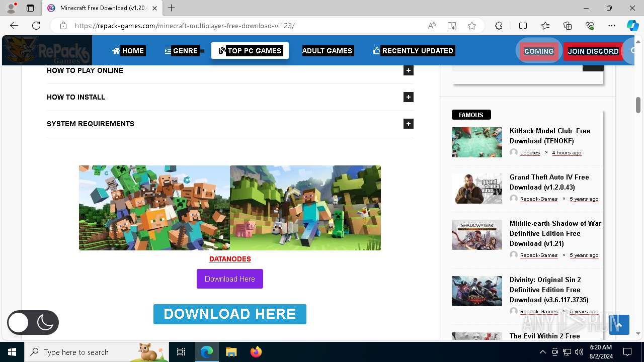Reload the page with the refresh icon
Image resolution: width=644 pixels, height=362 pixels.
(x=36, y=26)
